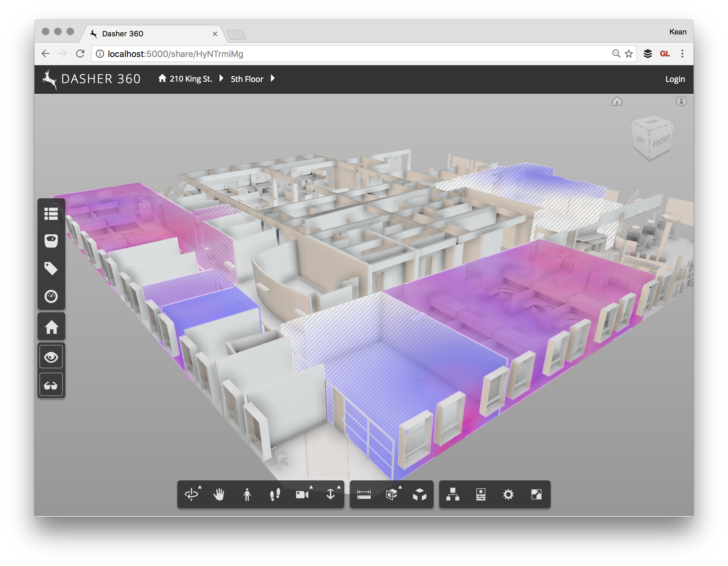This screenshot has width=728, height=566.
Task: Toggle full screen mode
Action: click(536, 494)
